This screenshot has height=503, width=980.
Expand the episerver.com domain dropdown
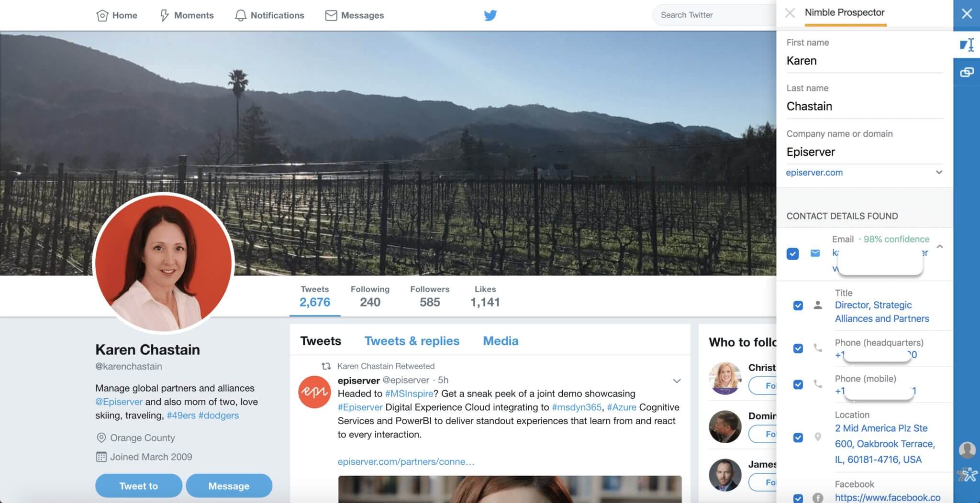pos(939,173)
